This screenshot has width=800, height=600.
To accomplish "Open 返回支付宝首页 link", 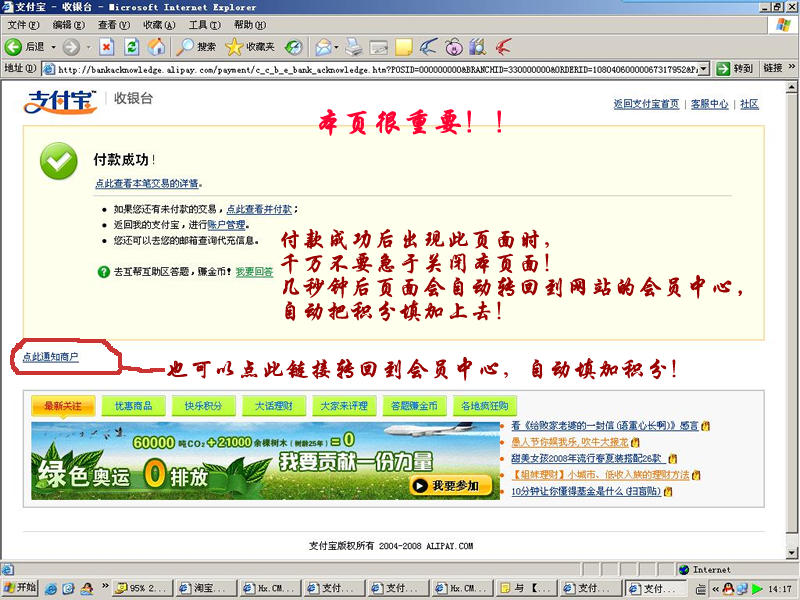I will (x=646, y=104).
